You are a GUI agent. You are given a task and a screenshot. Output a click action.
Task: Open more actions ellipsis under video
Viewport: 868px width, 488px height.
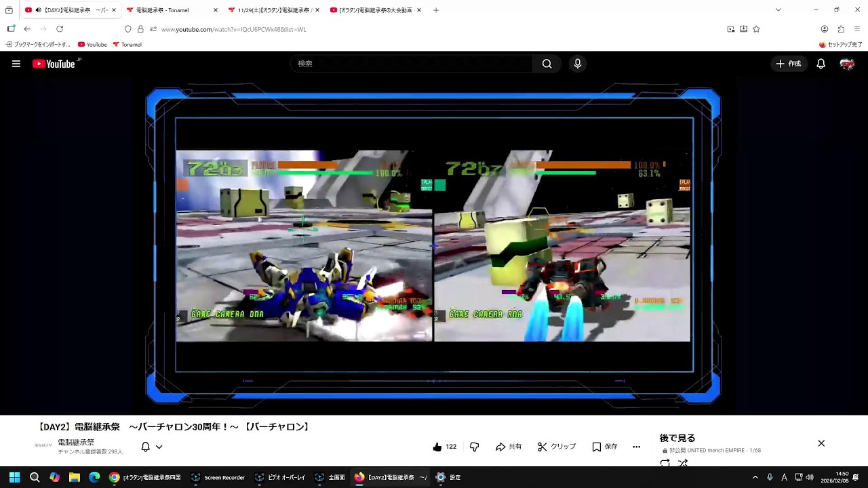[x=636, y=447]
